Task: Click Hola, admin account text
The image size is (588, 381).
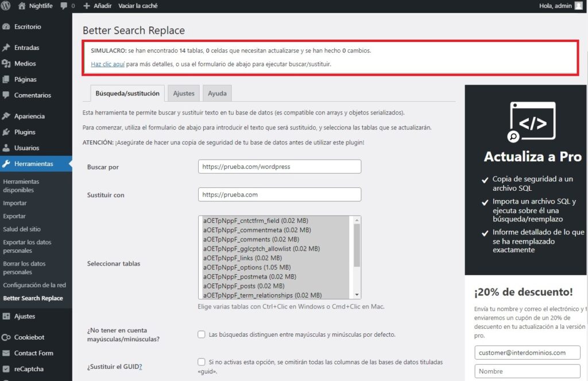Action: 555,6
